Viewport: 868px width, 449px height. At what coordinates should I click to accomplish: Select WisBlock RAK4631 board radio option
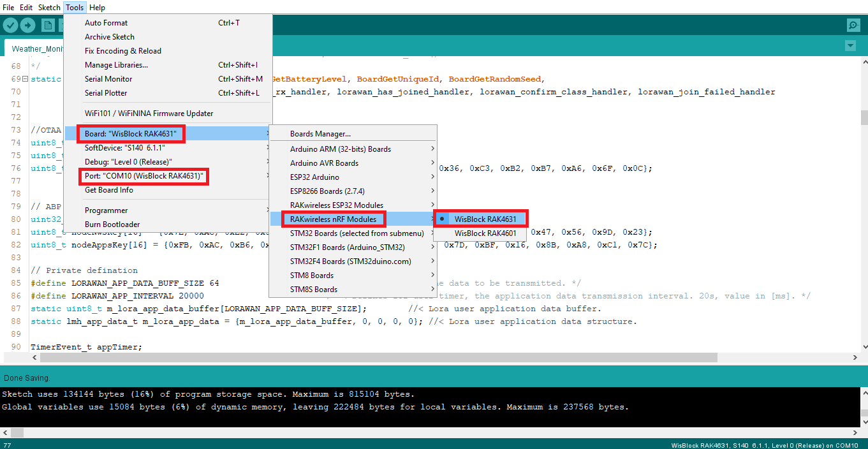pyautogui.click(x=485, y=219)
